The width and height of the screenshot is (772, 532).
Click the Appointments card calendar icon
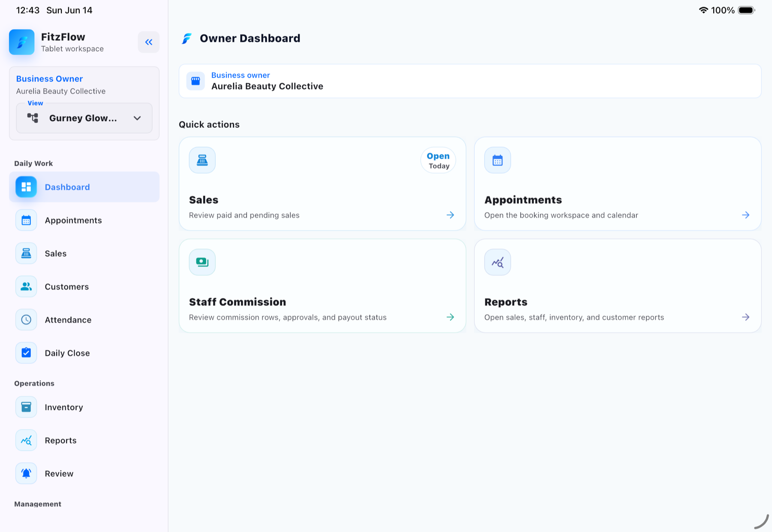click(498, 160)
